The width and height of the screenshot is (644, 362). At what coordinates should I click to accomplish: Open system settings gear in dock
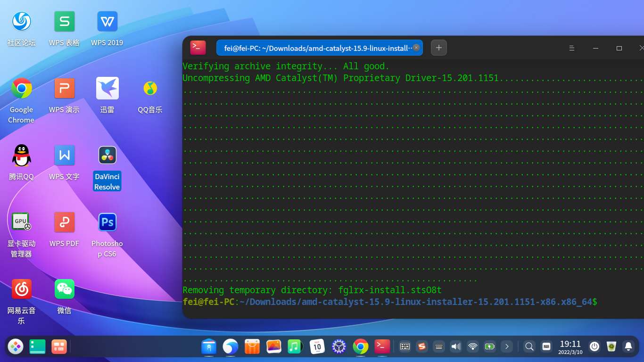click(x=339, y=346)
